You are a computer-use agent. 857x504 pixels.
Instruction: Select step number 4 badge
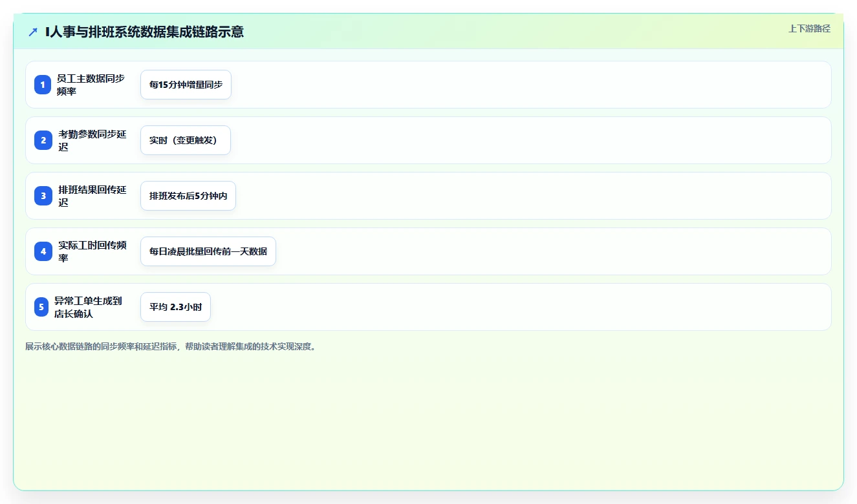[x=43, y=251]
